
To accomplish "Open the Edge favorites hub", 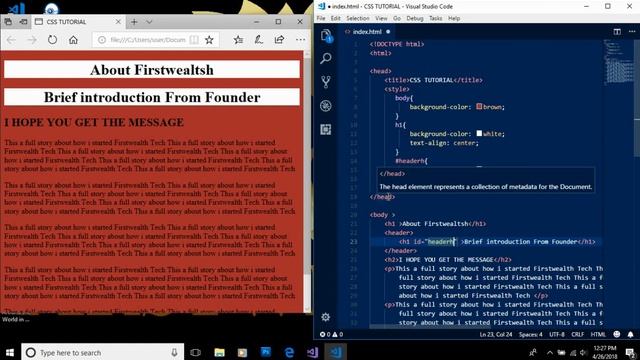I will click(238, 40).
